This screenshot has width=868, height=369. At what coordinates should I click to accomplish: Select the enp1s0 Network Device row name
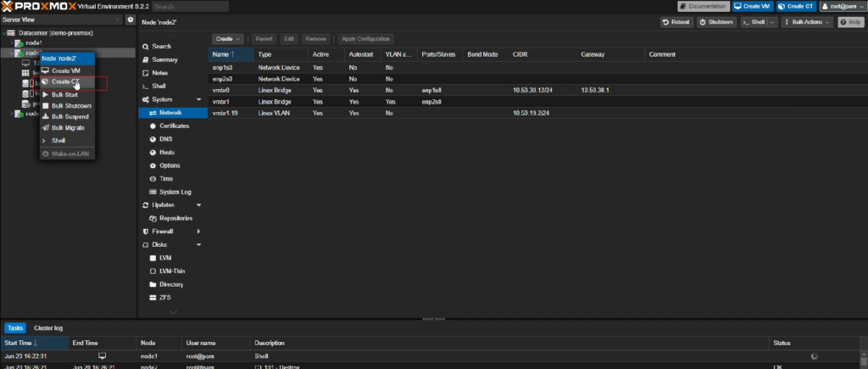(x=221, y=68)
